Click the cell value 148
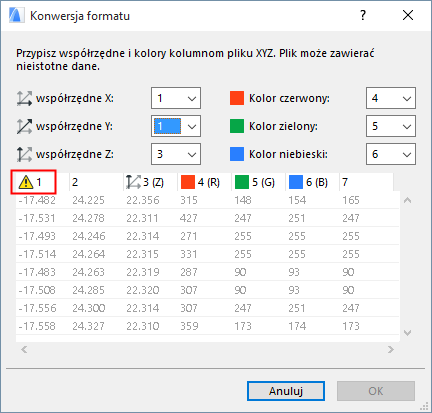 [x=243, y=200]
